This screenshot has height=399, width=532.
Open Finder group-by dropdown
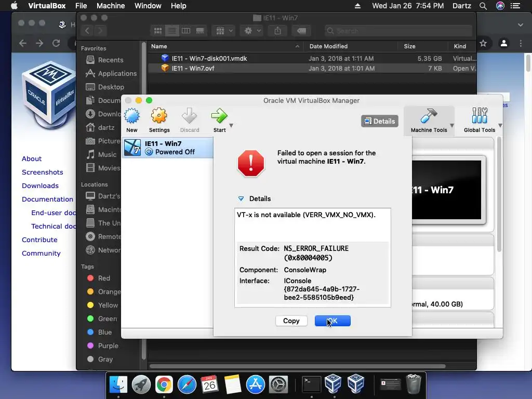(223, 31)
